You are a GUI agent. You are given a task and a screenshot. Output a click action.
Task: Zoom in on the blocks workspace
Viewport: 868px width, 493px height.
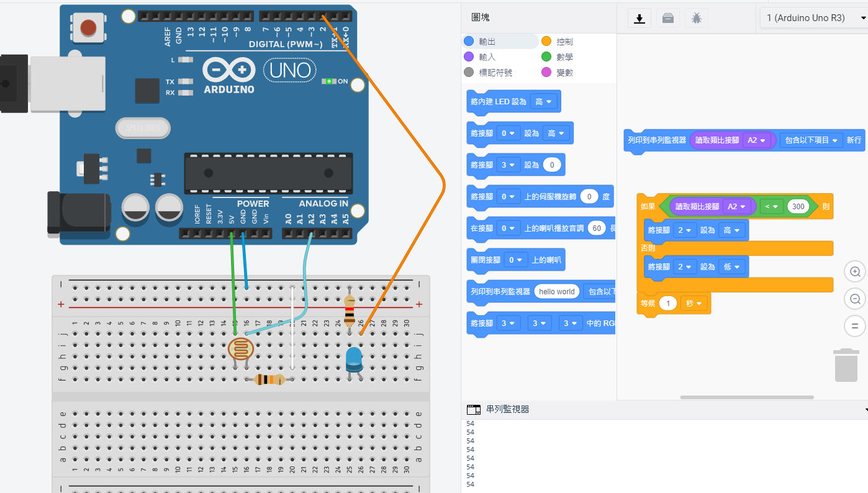point(855,272)
